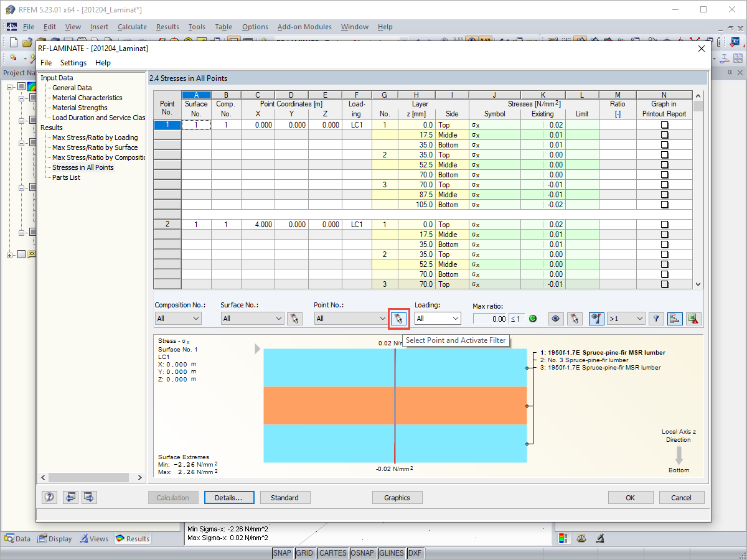Open Surface No. dropdown
Image resolution: width=747 pixels, height=560 pixels.
[x=252, y=319]
